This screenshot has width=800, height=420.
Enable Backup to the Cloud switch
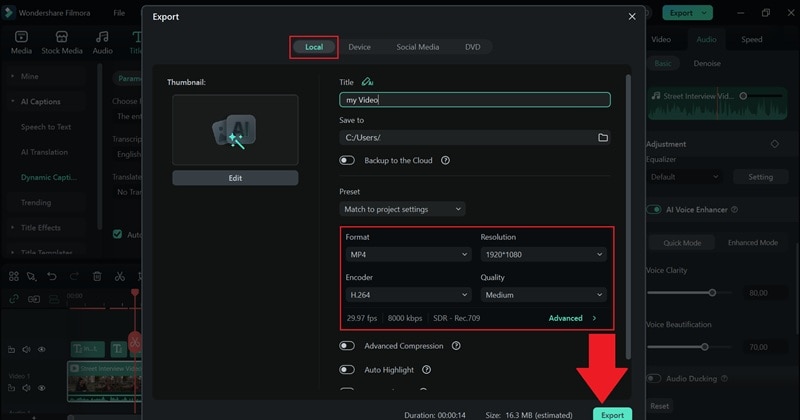coord(347,160)
